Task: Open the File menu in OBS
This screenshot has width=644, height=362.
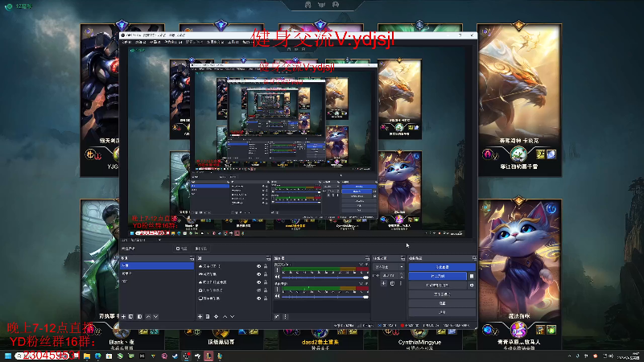Action: click(x=126, y=42)
